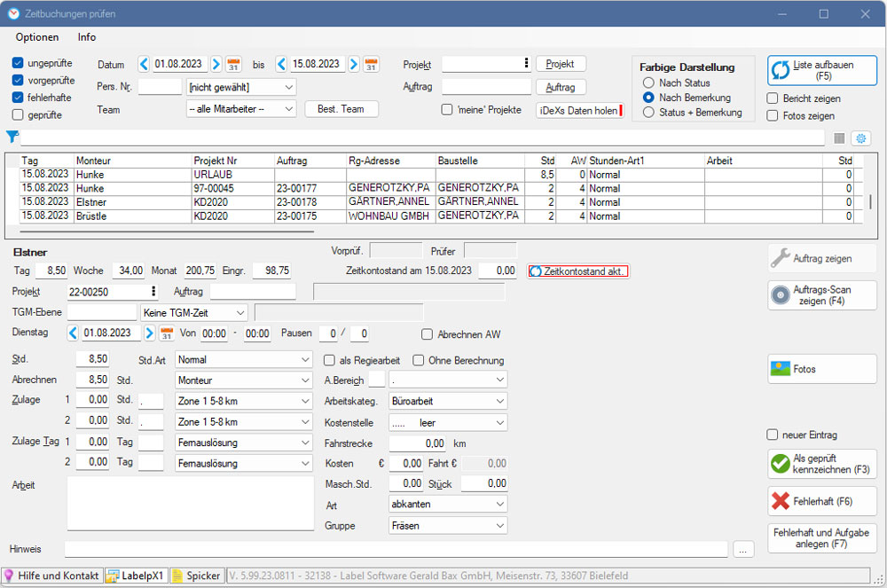Click Best. Team button
Screen dimensions: 887x588
tap(341, 109)
